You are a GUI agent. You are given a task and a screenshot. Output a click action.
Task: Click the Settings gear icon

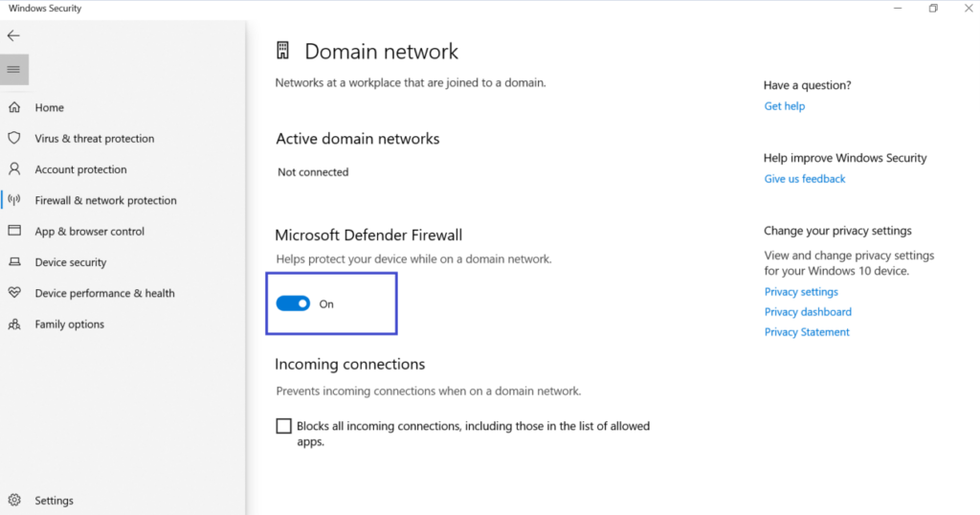click(x=14, y=500)
